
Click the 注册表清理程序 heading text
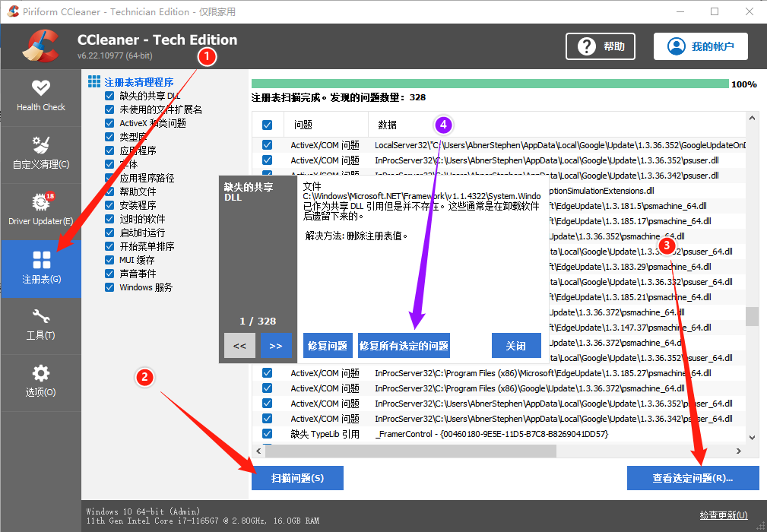[139, 82]
